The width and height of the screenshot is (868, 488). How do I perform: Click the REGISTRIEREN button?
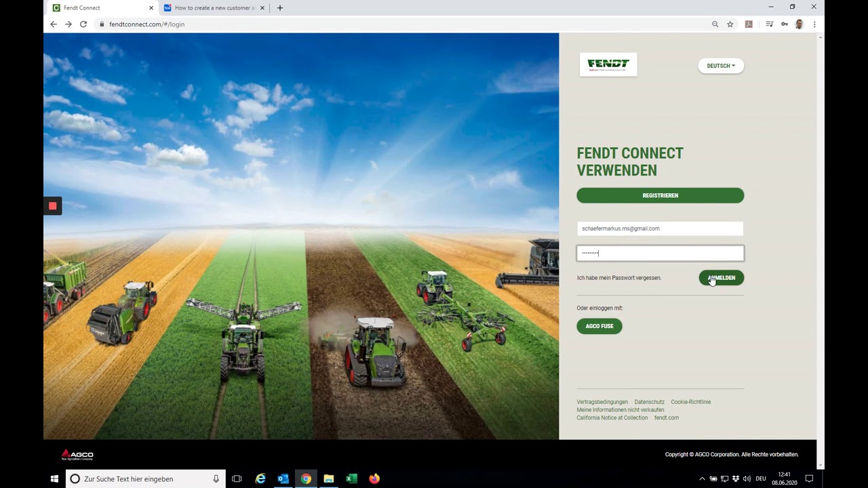[x=660, y=195]
